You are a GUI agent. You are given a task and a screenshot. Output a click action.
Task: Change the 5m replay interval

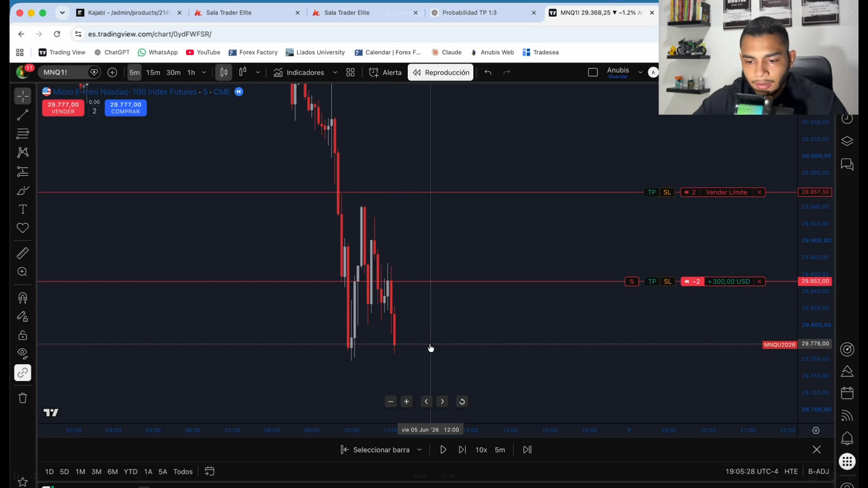click(500, 450)
